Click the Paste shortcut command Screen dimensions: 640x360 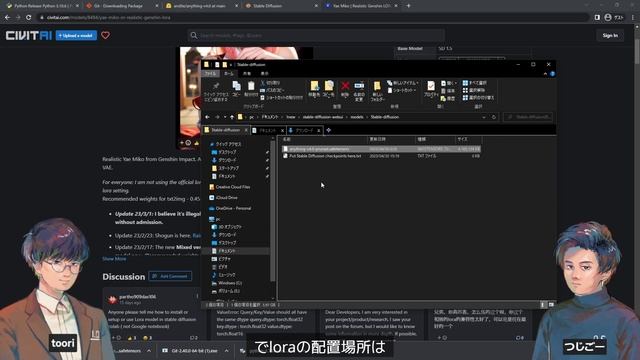pyautogui.click(x=282, y=98)
